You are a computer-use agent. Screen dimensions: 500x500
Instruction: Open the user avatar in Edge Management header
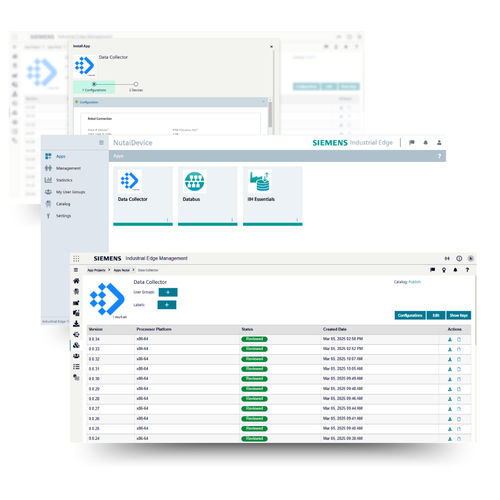pyautogui.click(x=471, y=258)
